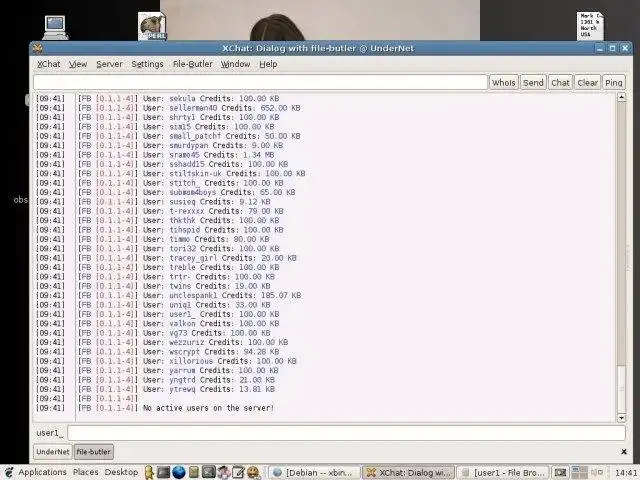Click the topic text field at top
This screenshot has width=640, height=480.
(260, 82)
